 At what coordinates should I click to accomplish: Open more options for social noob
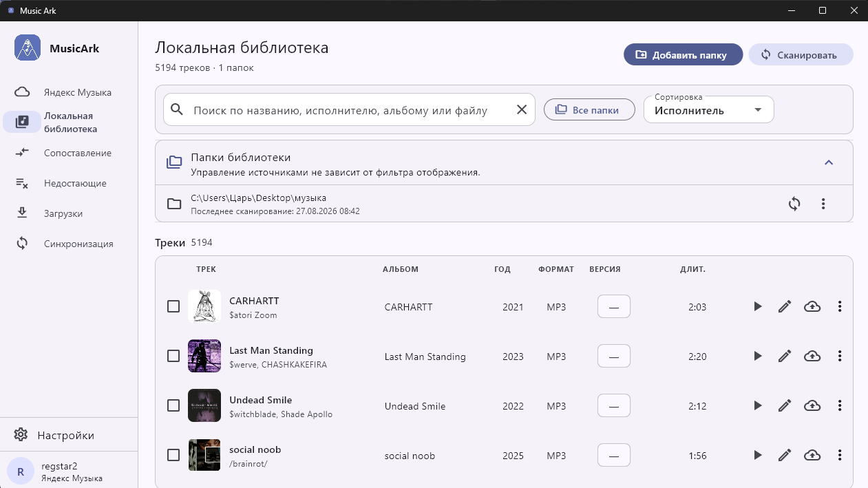point(840,456)
